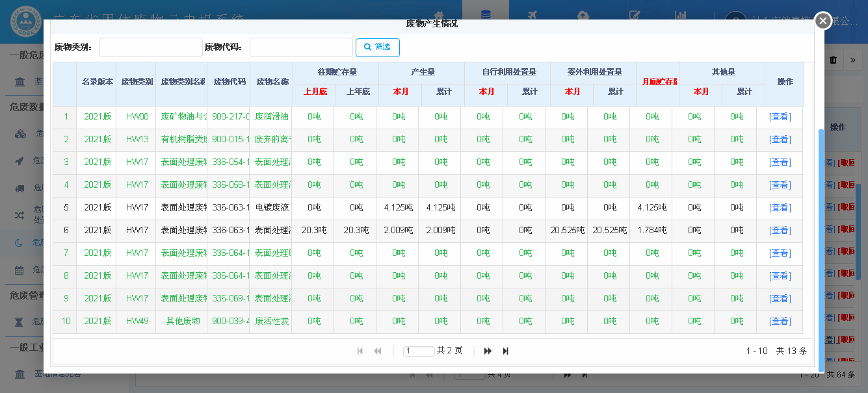Viewport: 868px width, 393px height.
Task: Expand the 危废管理 sidebar section
Action: pyautogui.click(x=26, y=296)
